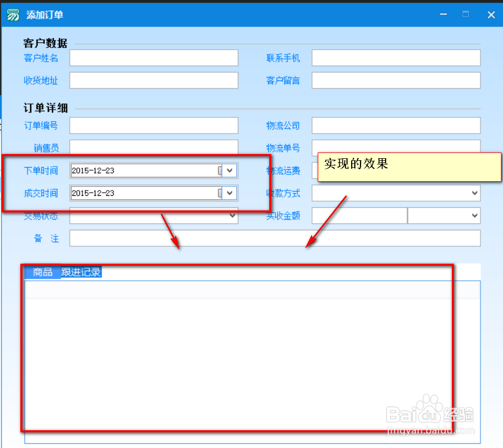Expand the 下单时间 date dropdown arrow
503x448 pixels.
pos(230,170)
